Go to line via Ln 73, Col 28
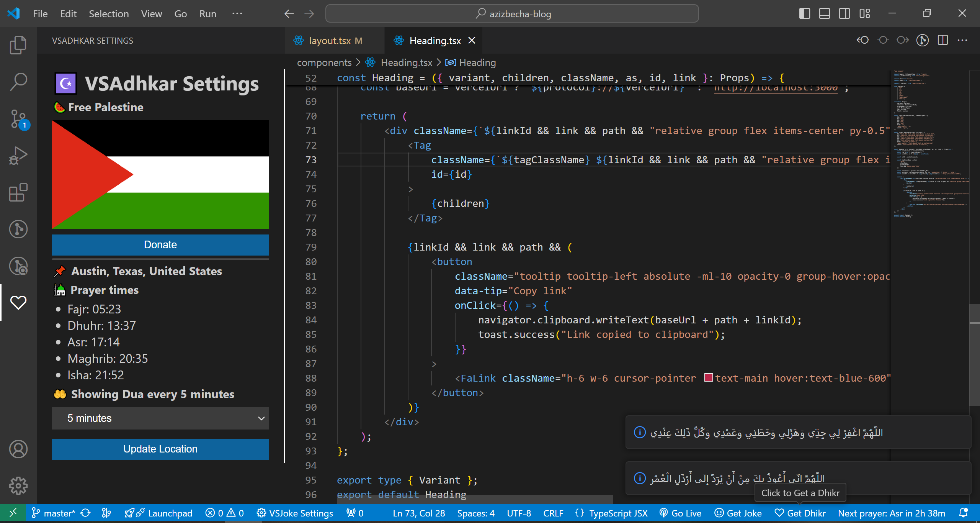This screenshot has width=980, height=523. click(419, 513)
